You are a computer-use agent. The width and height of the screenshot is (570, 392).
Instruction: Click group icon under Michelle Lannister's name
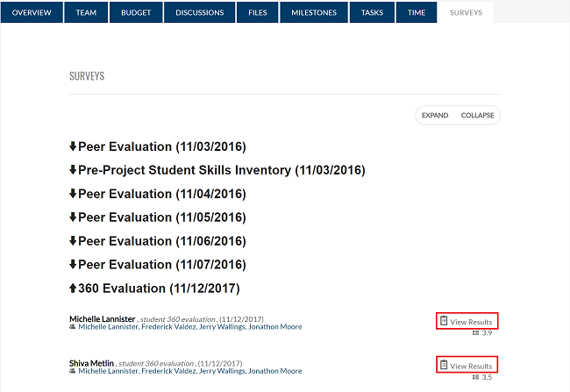tap(72, 327)
